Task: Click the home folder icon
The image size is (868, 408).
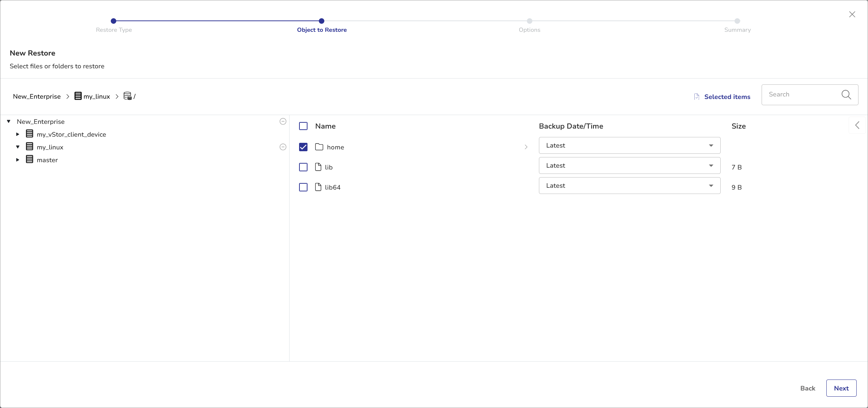Action: point(319,147)
